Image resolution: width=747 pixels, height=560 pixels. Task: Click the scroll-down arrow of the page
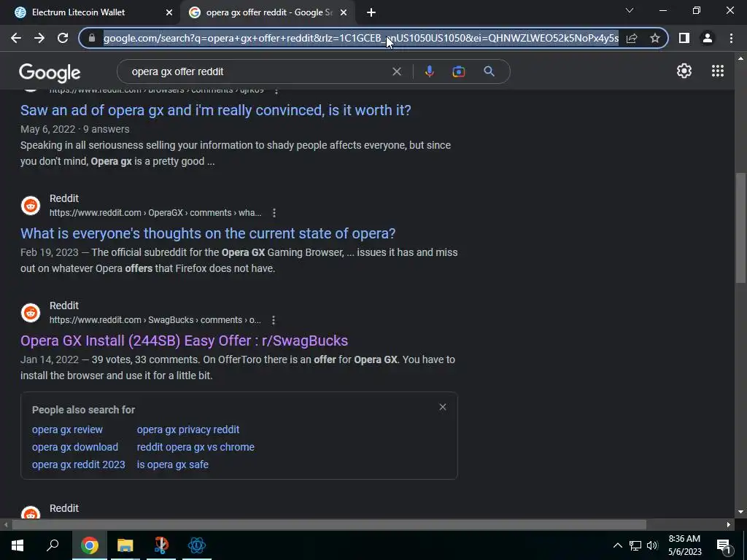740,512
